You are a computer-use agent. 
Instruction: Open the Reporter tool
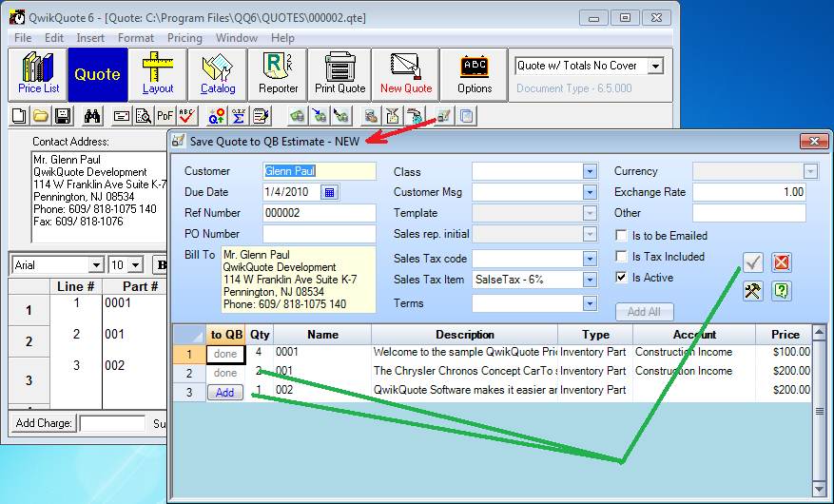click(278, 74)
